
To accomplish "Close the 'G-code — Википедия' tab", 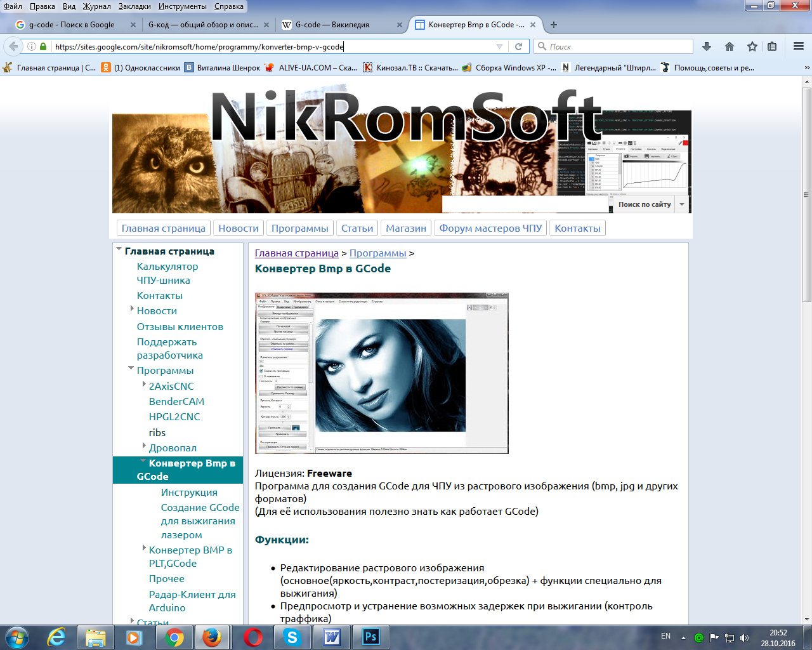I will click(x=400, y=25).
